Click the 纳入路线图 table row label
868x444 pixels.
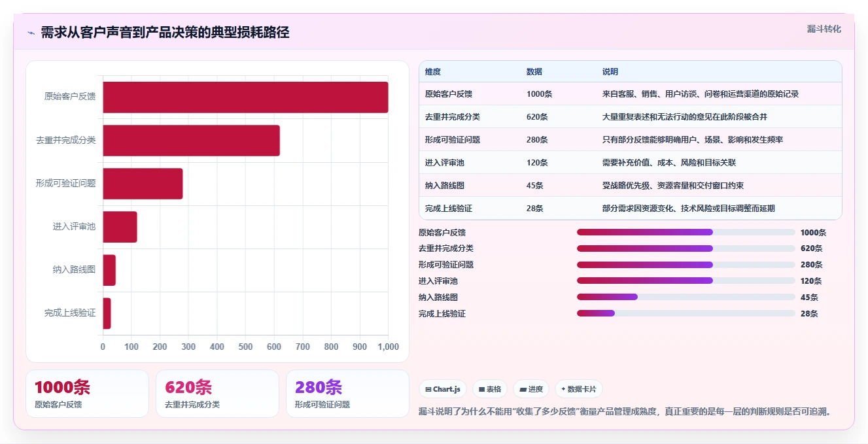(x=445, y=186)
